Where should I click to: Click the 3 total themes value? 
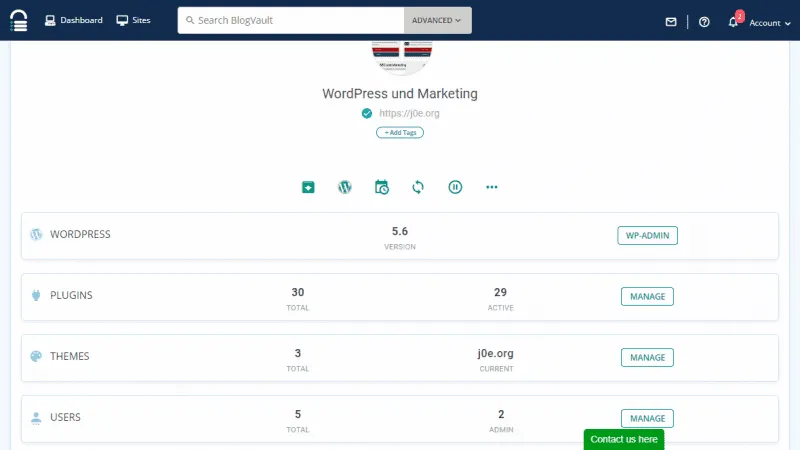(298, 353)
